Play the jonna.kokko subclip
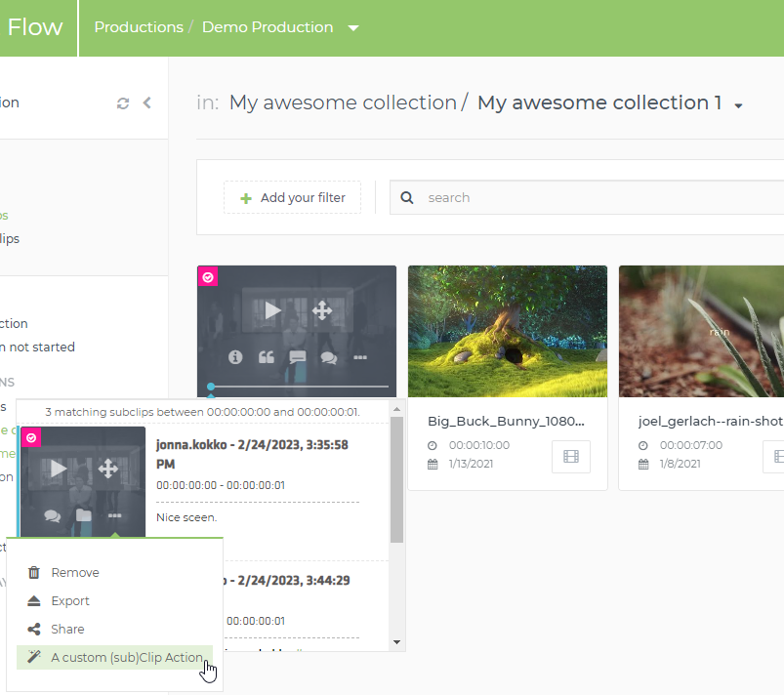The width and height of the screenshot is (784, 695). pyautogui.click(x=58, y=469)
